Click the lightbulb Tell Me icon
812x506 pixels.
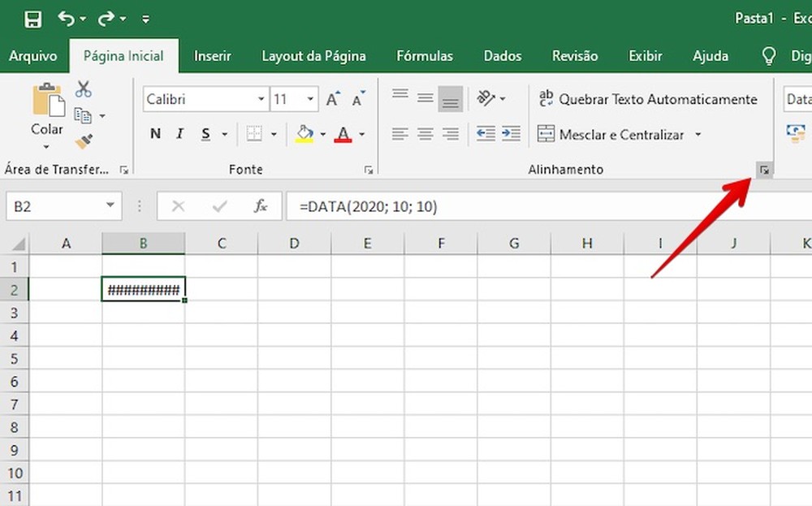(x=770, y=56)
